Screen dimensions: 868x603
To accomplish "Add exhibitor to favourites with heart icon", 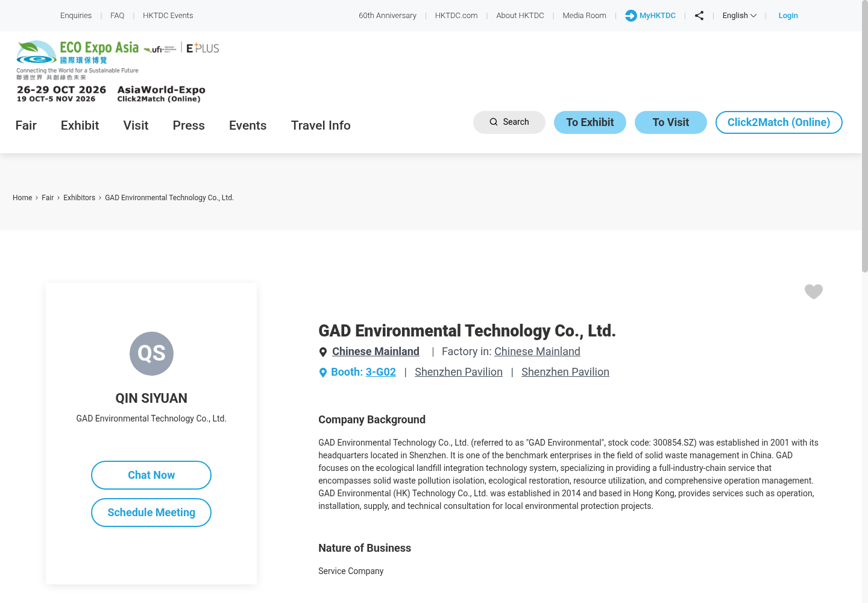I will click(814, 292).
